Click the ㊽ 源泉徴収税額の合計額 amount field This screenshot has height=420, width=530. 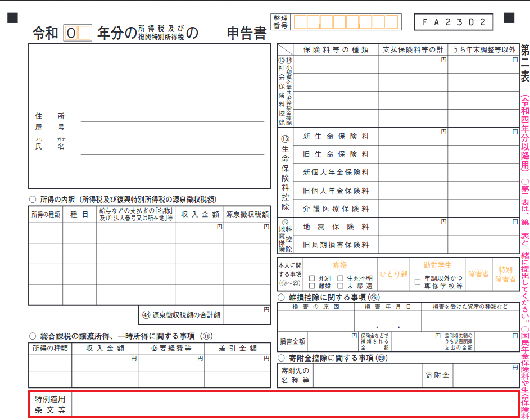247,315
